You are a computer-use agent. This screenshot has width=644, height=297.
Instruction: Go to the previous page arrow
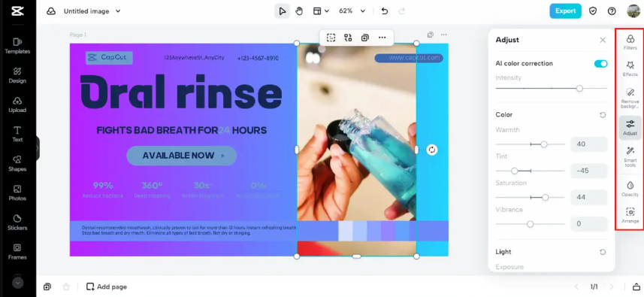576,286
